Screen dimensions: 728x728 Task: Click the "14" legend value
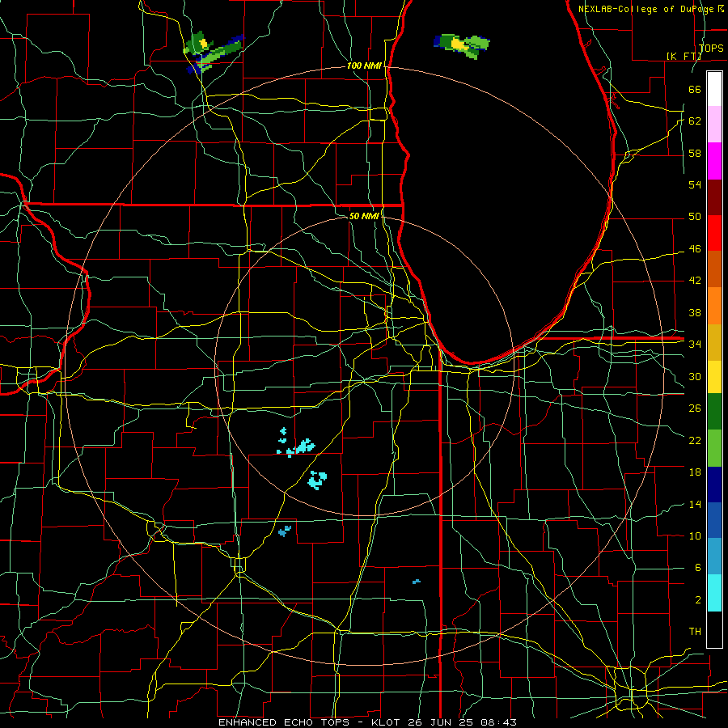(x=695, y=504)
